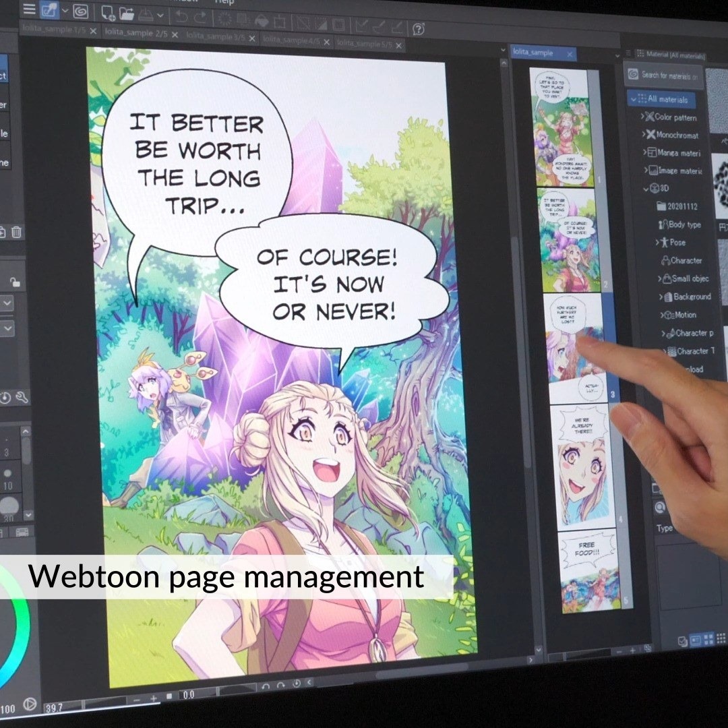Viewport: 728px width, 728px height.
Task: Switch to the lolita_sample 1/5 tab
Action: (x=55, y=29)
